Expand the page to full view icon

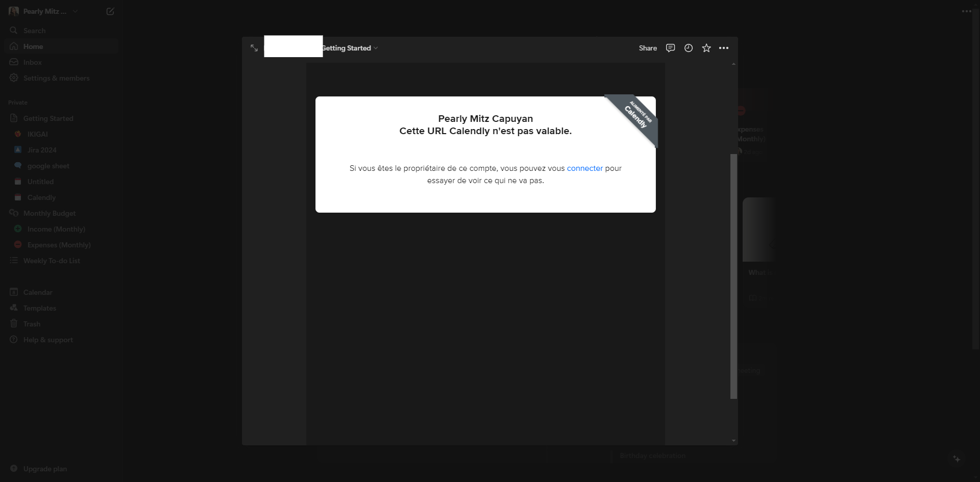pos(254,48)
